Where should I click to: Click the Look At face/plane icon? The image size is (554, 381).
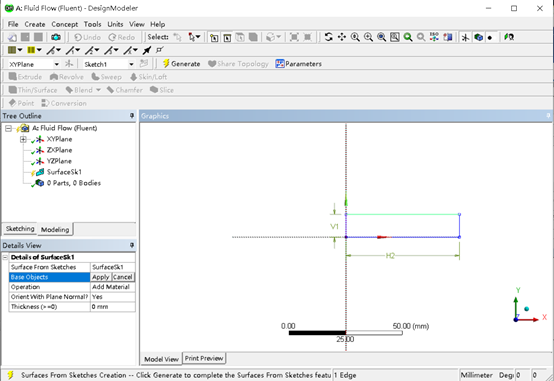(x=448, y=37)
